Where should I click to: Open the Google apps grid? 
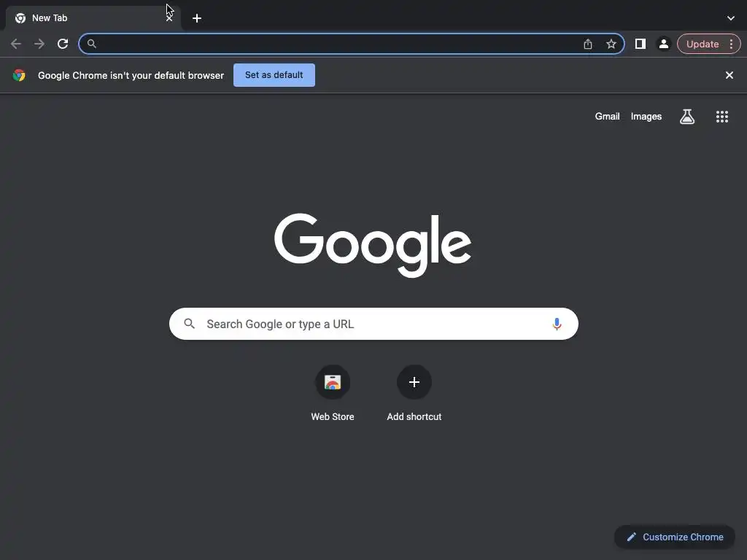[721, 116]
